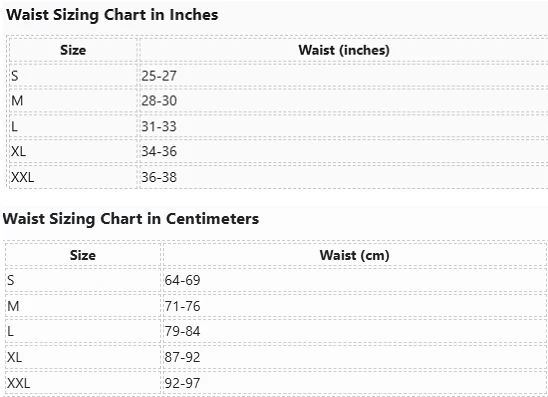
Task: Click the 36-38 XXL inches value
Action: tap(159, 177)
